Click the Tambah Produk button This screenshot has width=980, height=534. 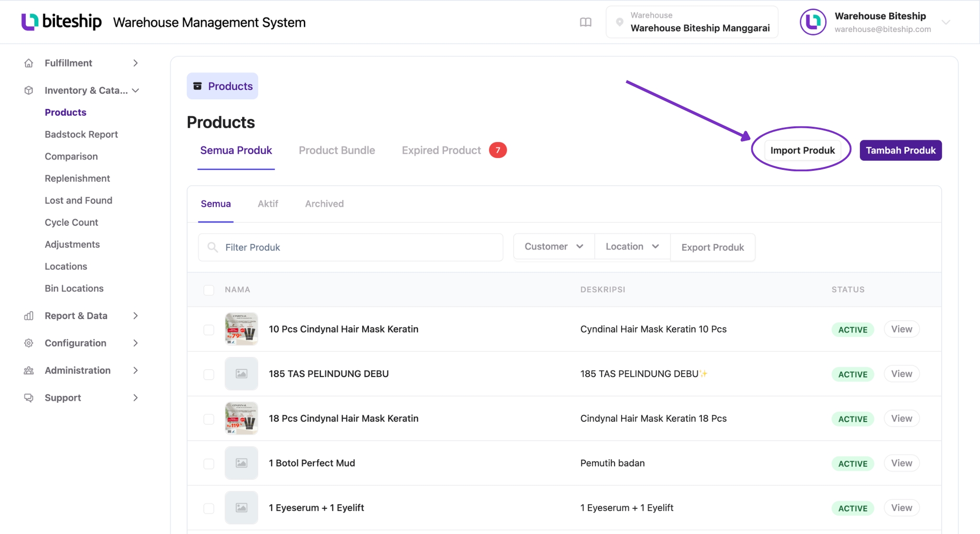(901, 150)
